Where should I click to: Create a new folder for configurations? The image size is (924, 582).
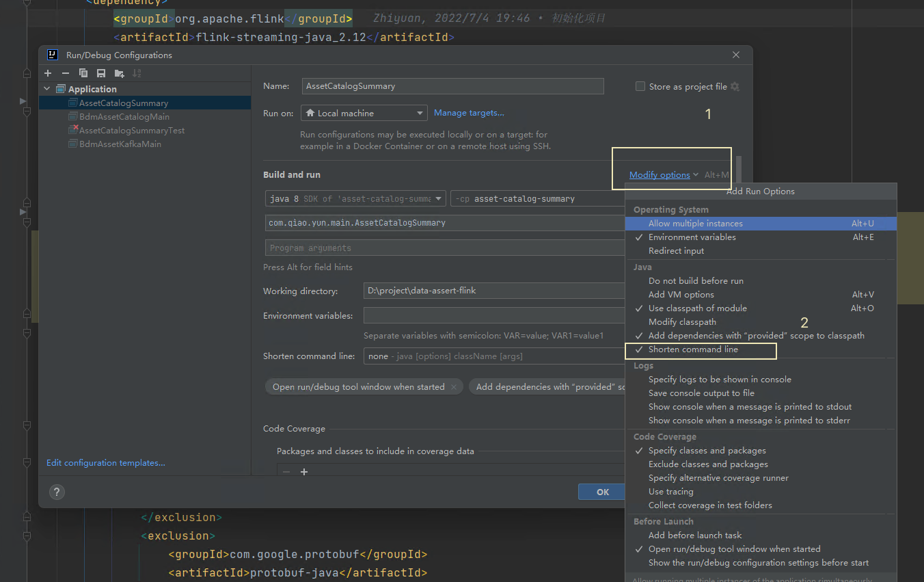tap(118, 73)
